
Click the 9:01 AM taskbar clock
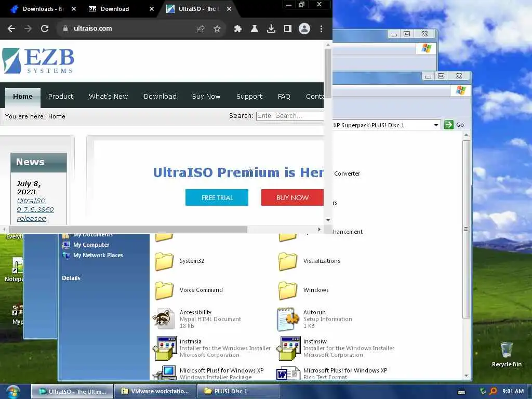(x=513, y=391)
